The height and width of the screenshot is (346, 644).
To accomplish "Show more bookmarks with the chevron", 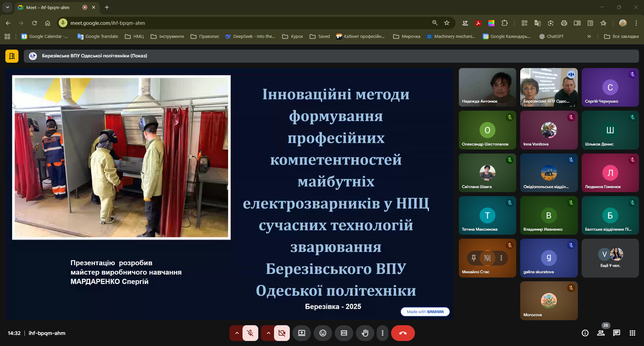I will point(589,37).
